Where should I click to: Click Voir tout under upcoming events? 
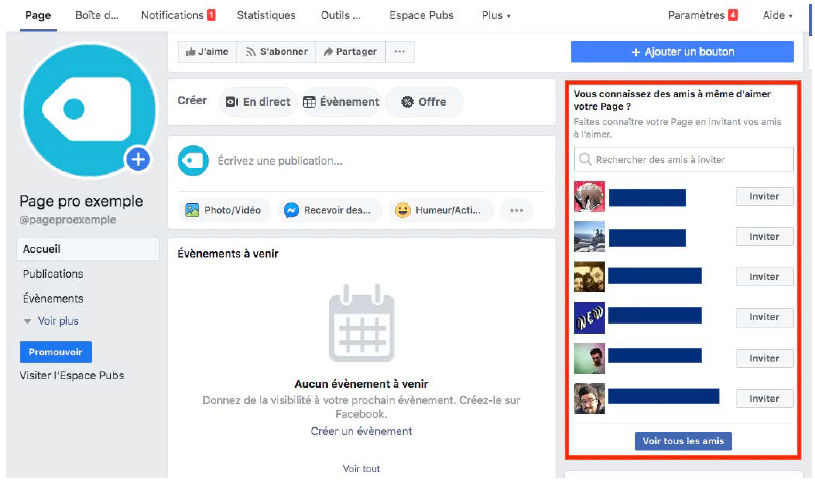[361, 468]
